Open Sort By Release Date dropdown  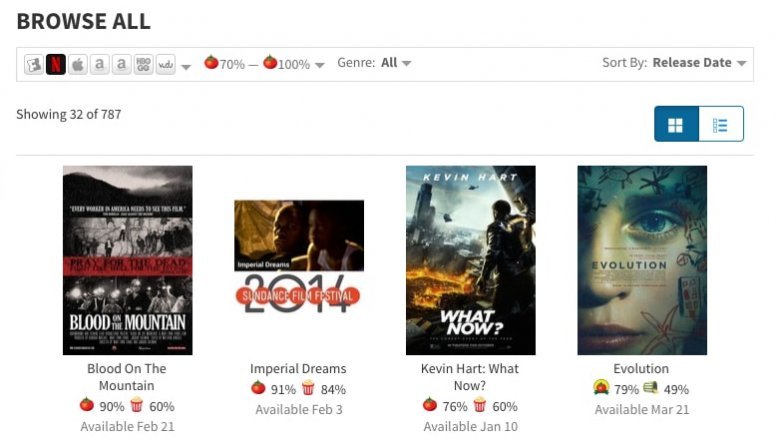pos(675,63)
